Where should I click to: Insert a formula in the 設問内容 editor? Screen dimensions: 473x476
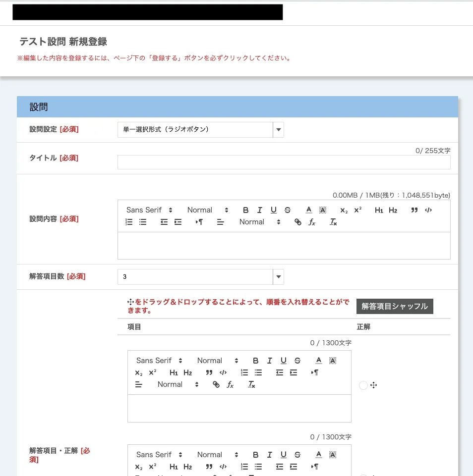click(x=312, y=222)
